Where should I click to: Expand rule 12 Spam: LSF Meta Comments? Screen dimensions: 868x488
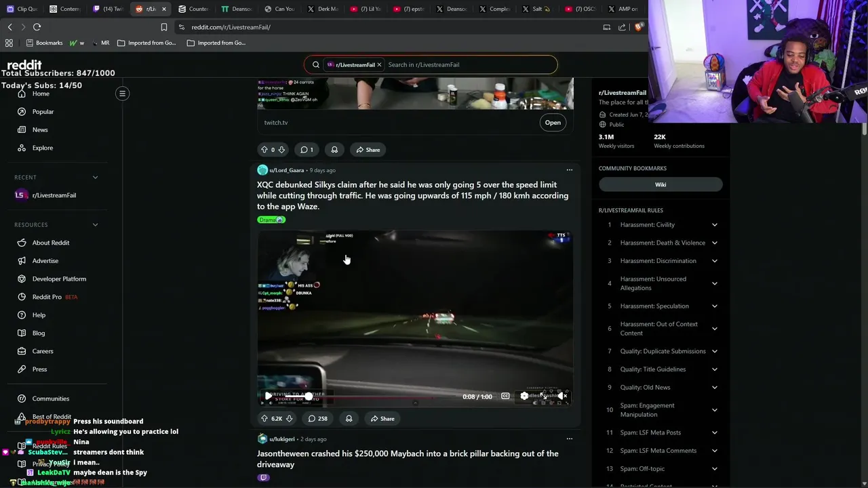pos(714,451)
